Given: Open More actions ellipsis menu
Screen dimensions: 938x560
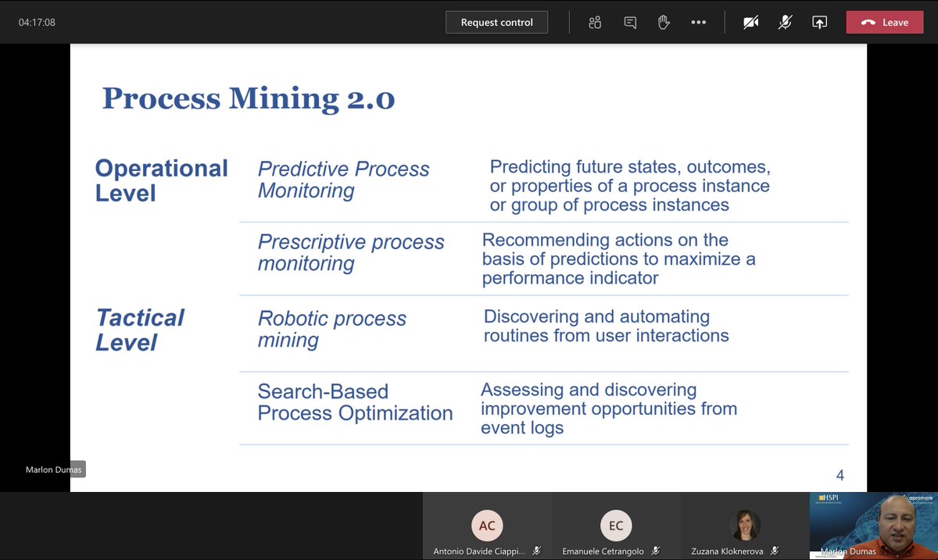Looking at the screenshot, I should tap(699, 23).
